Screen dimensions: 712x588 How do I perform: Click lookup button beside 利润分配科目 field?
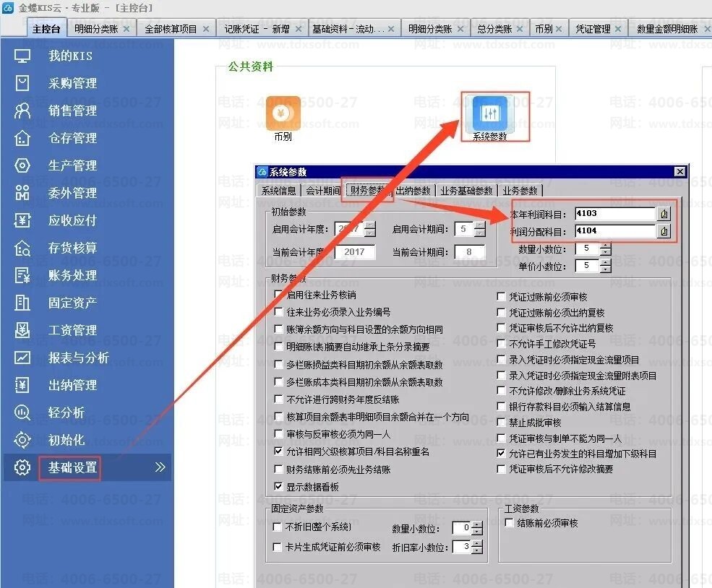[664, 231]
